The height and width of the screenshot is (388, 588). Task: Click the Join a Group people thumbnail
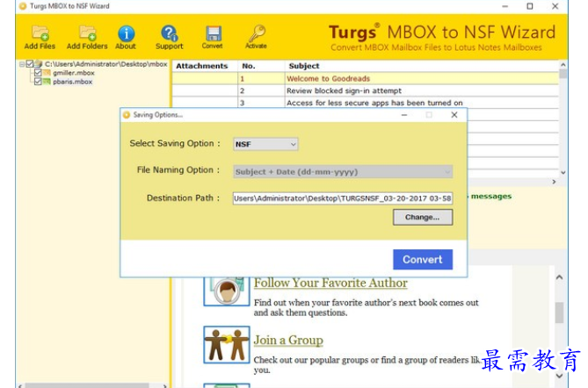pyautogui.click(x=227, y=345)
